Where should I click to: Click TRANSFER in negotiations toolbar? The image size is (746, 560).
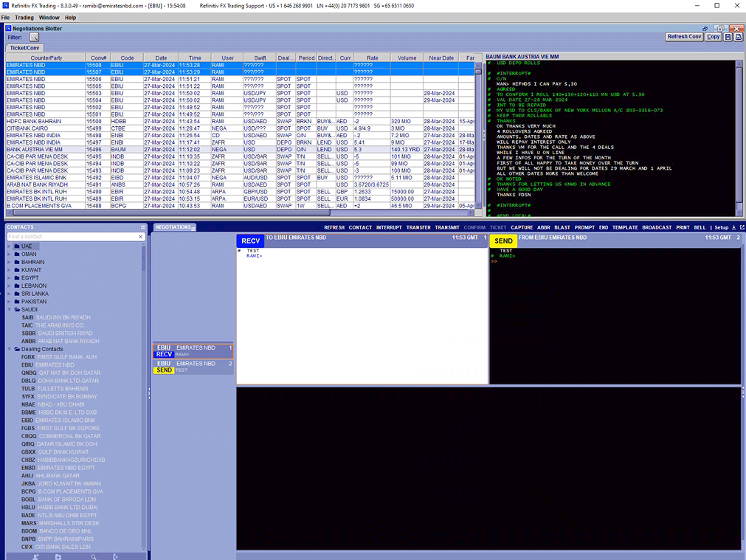(x=418, y=227)
